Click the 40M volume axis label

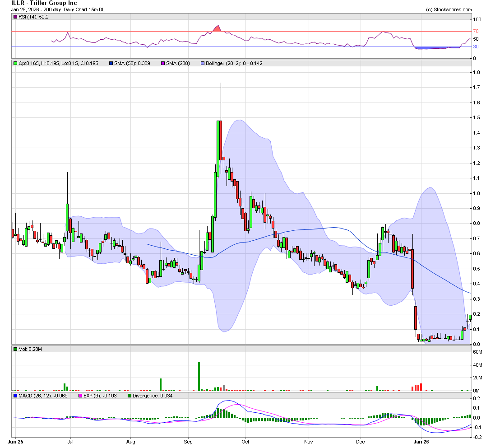(477, 365)
